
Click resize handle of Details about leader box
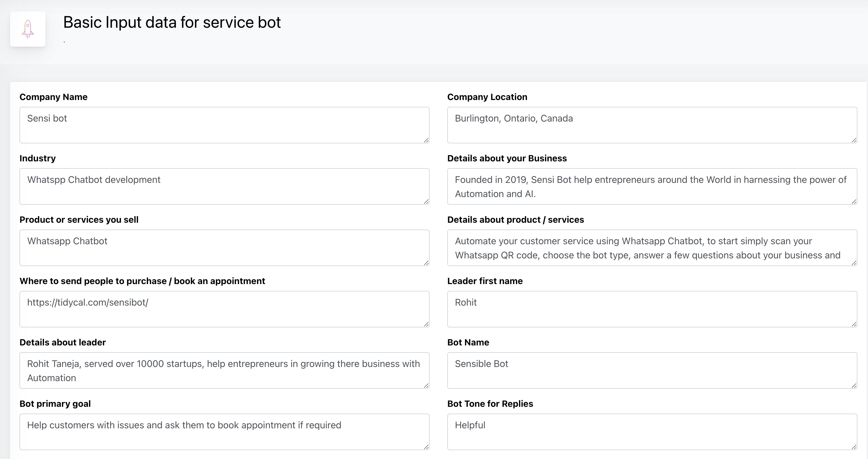[x=426, y=386]
